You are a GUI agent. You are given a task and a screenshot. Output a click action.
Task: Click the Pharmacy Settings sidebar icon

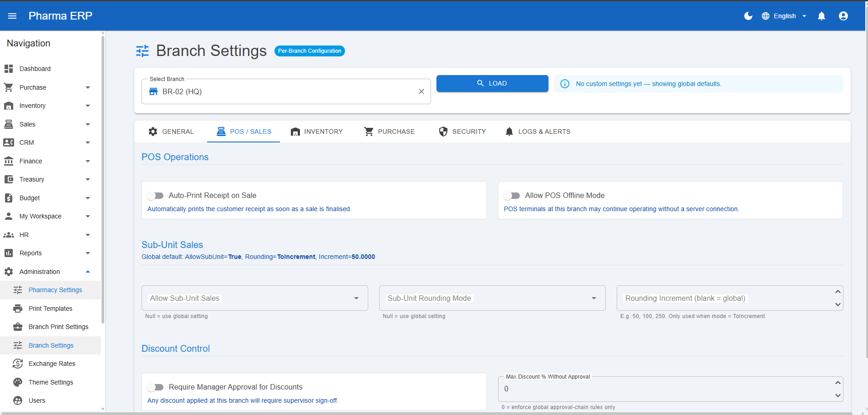coord(17,290)
